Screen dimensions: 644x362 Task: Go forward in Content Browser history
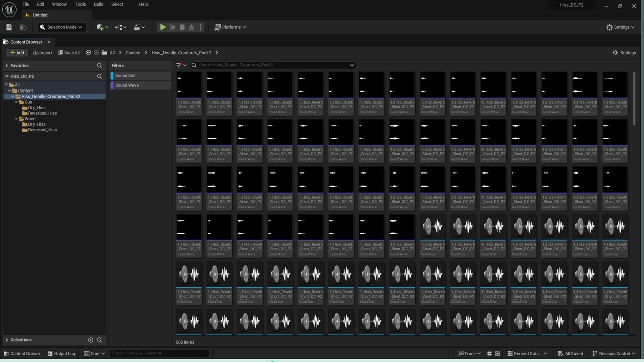pyautogui.click(x=96, y=53)
